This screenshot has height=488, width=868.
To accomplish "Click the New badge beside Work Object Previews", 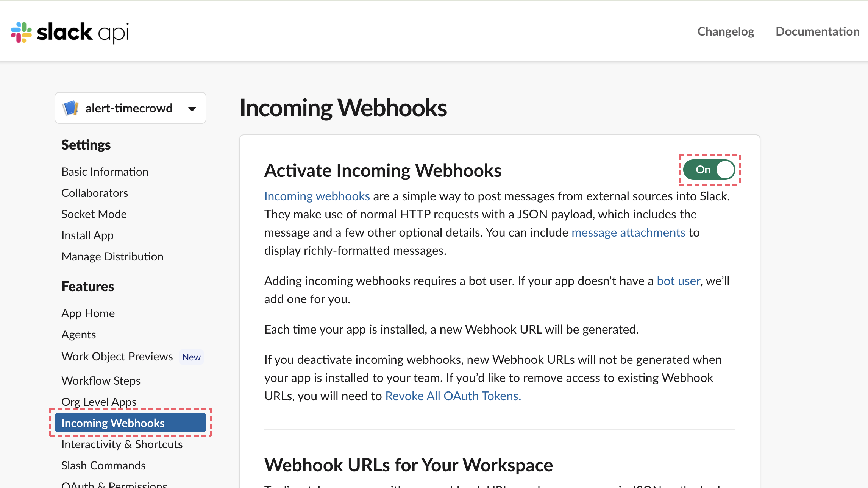I will pyautogui.click(x=191, y=357).
